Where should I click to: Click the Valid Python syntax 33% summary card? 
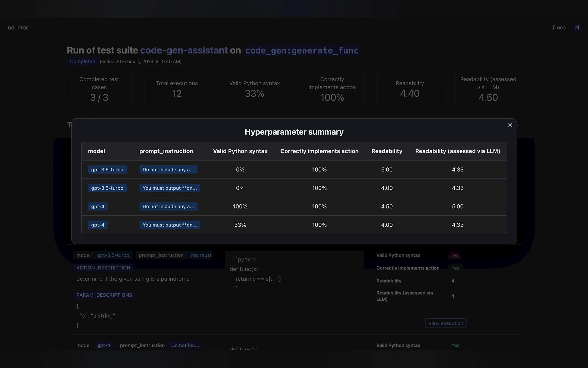tap(254, 89)
